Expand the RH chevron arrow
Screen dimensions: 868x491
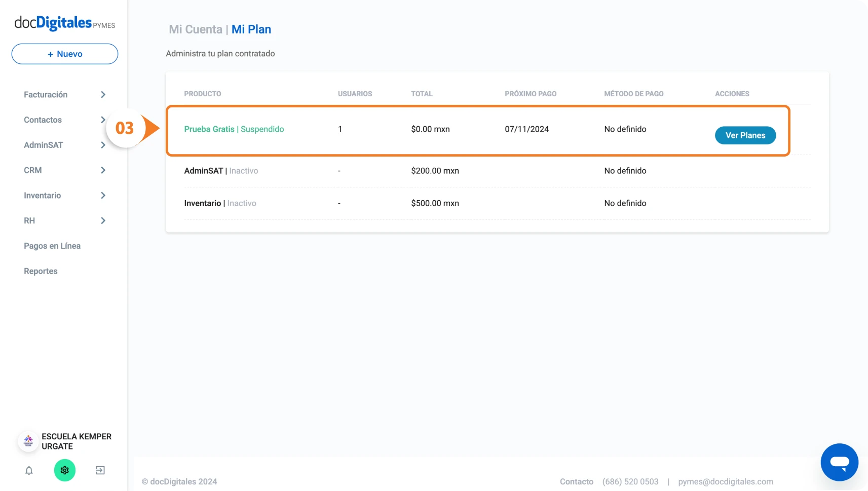103,221
